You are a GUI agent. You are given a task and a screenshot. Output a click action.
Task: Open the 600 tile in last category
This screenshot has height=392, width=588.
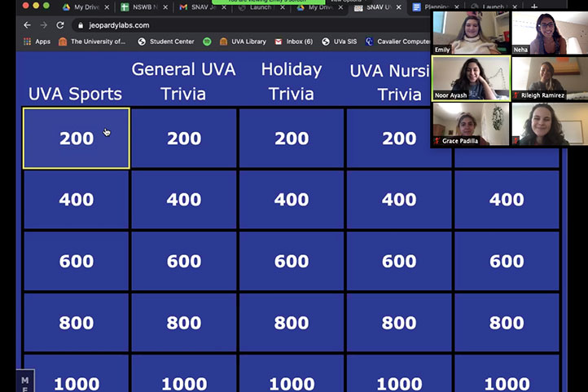coord(507,261)
